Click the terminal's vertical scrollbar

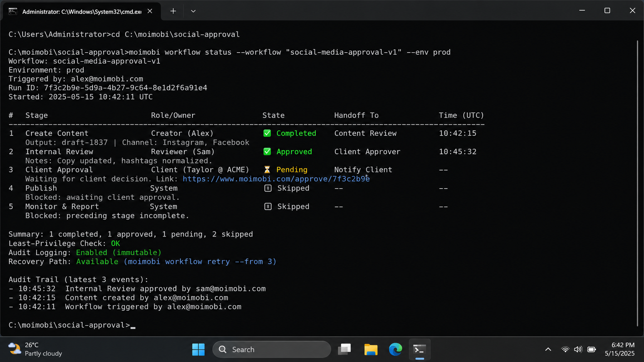point(637,183)
